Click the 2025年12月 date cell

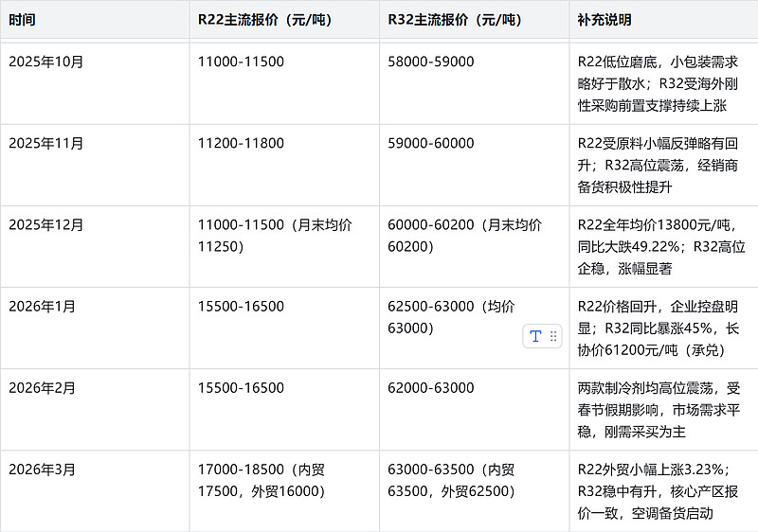[x=46, y=225]
